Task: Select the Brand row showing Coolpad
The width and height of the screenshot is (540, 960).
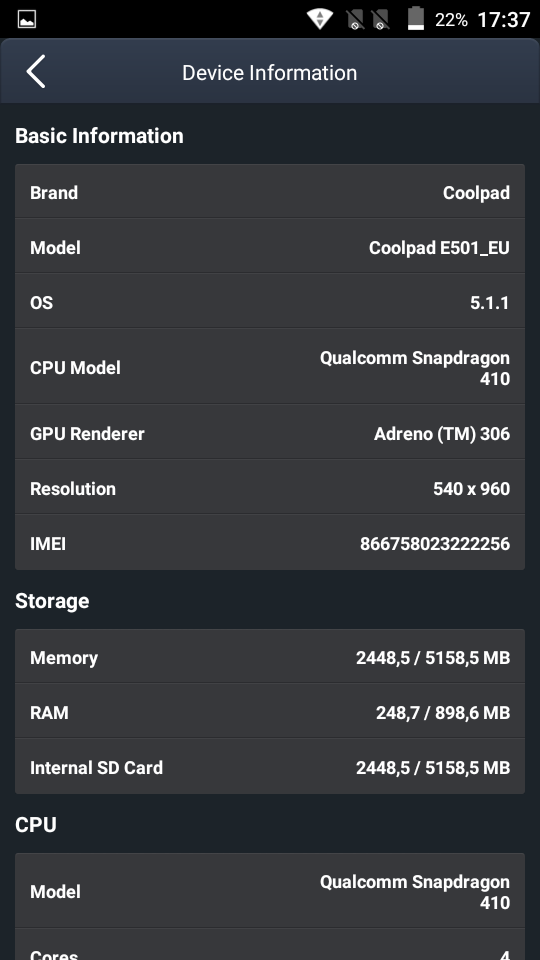Action: (270, 192)
